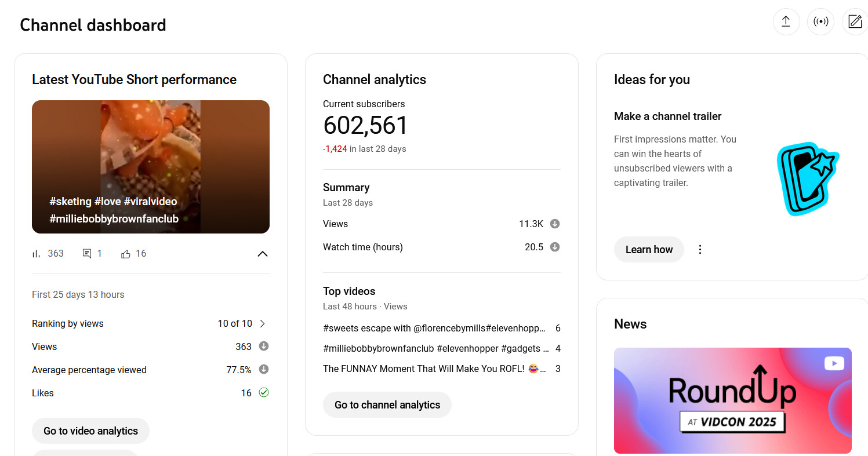This screenshot has width=868, height=456.
Task: Click the '-1,424 in last 28 days' text
Action: [365, 149]
